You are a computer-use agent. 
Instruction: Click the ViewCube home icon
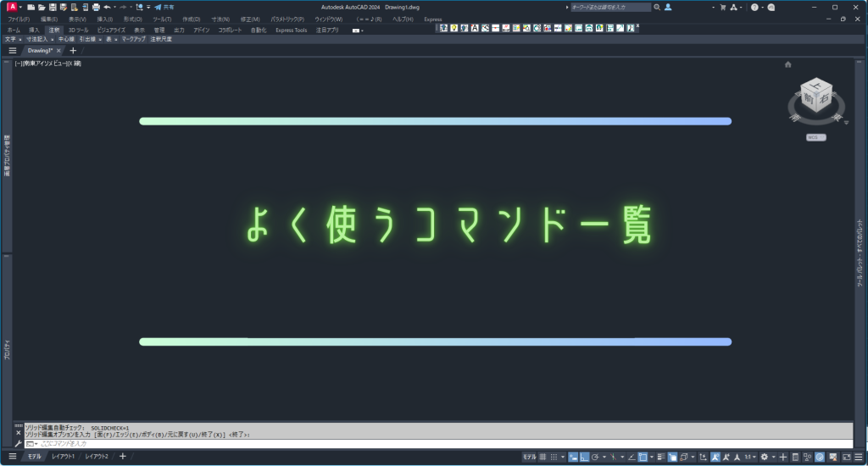[x=788, y=64]
